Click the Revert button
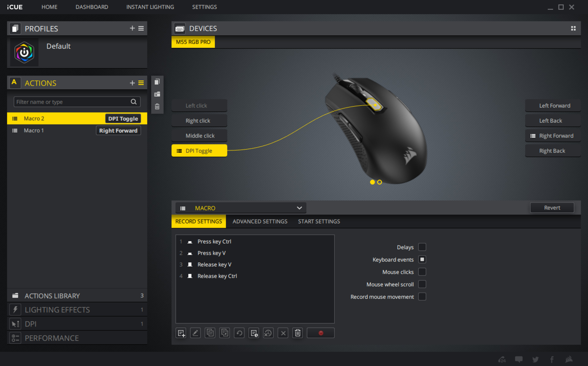The image size is (588, 366). click(x=552, y=208)
